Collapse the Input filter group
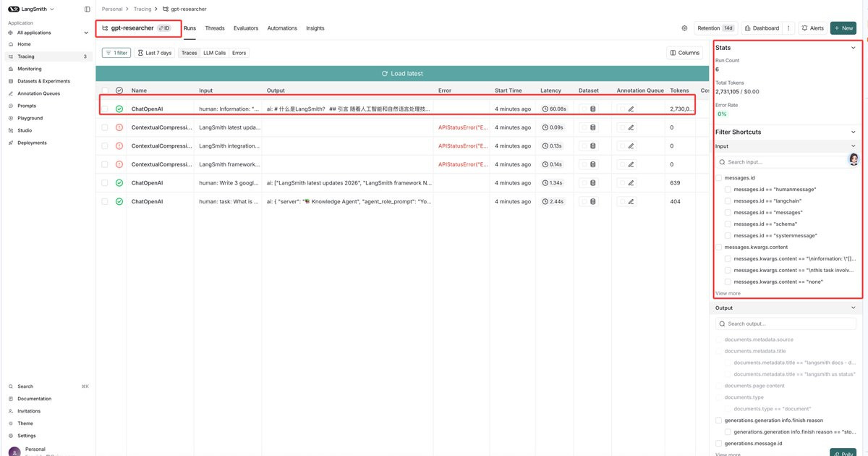This screenshot has height=456, width=868. (854, 146)
